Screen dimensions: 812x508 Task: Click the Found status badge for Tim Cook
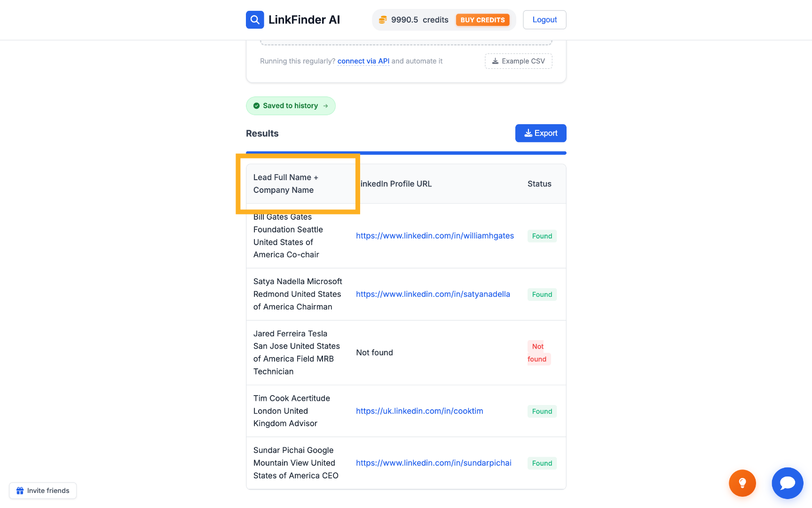pyautogui.click(x=542, y=411)
